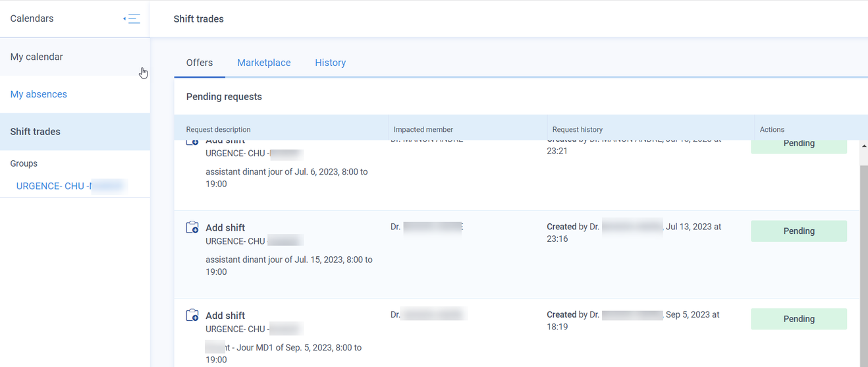Click the Add shift icon for Jul. 15 request
This screenshot has height=367, width=868.
pos(192,227)
